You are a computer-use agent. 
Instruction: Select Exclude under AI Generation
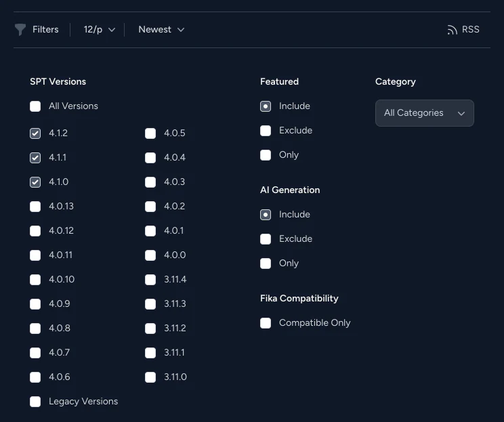(x=266, y=239)
